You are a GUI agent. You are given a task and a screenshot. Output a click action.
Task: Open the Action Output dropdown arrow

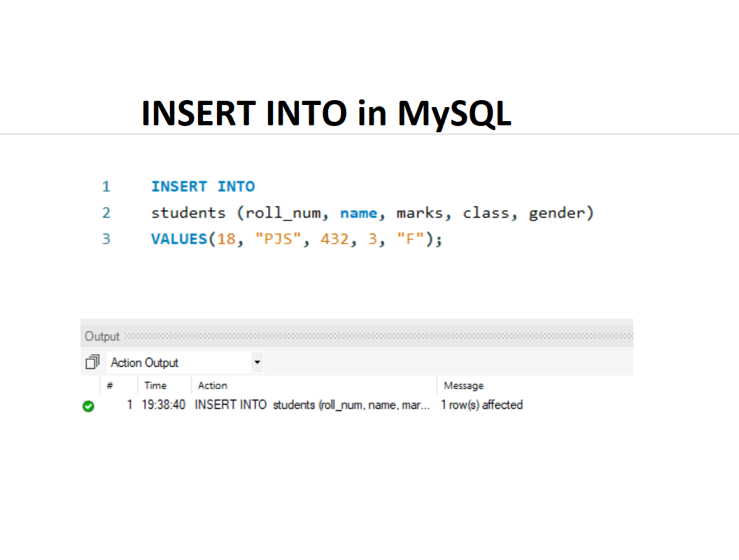pos(257,363)
